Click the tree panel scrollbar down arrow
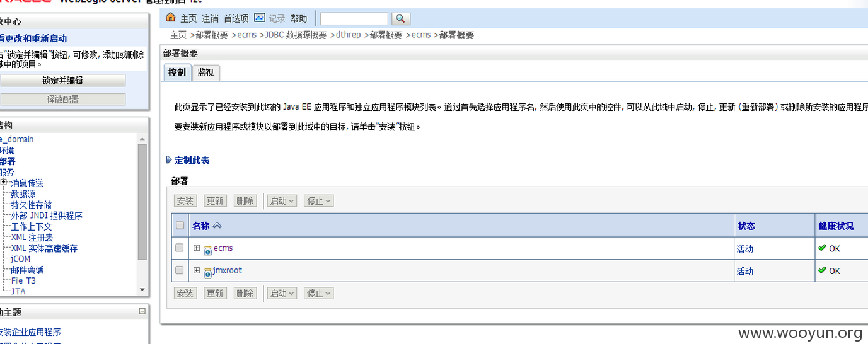 pos(142,290)
